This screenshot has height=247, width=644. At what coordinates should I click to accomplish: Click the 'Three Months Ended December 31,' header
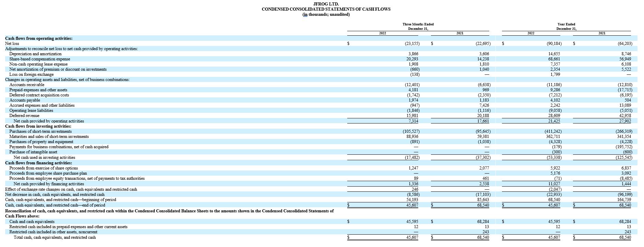[418, 26]
